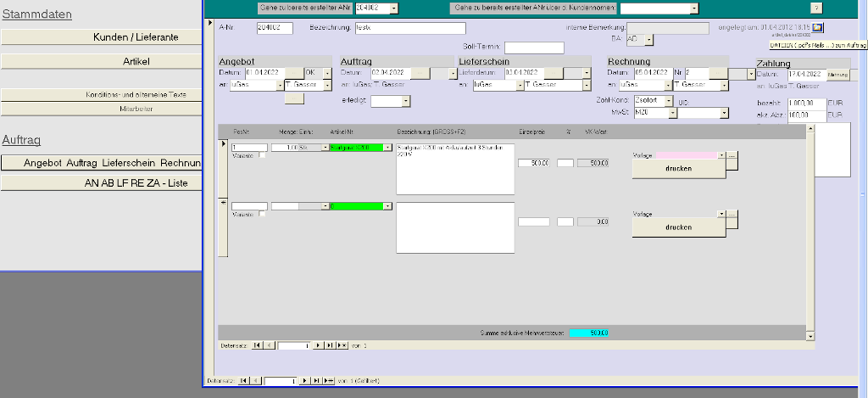Create new record in bottom form navigator
Viewport: 868px width, 398px height.
point(329,381)
